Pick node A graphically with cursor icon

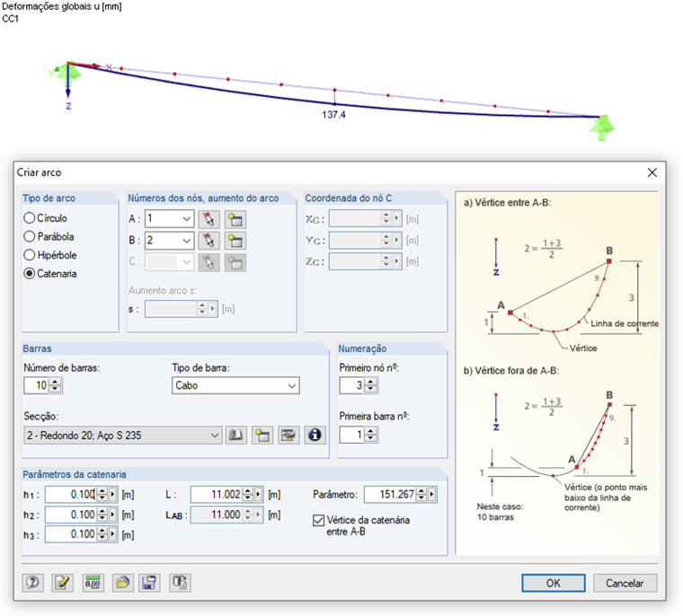(x=208, y=219)
